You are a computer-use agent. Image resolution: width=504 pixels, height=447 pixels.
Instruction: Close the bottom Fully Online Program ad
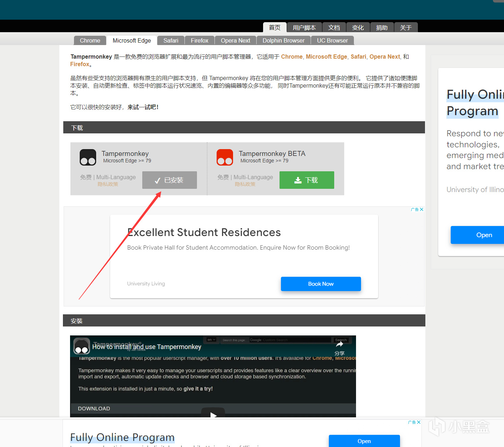[419, 422]
